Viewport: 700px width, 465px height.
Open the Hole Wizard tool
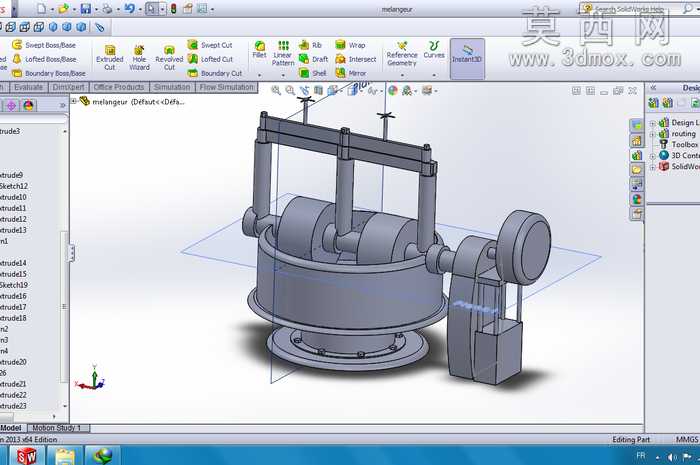click(139, 58)
